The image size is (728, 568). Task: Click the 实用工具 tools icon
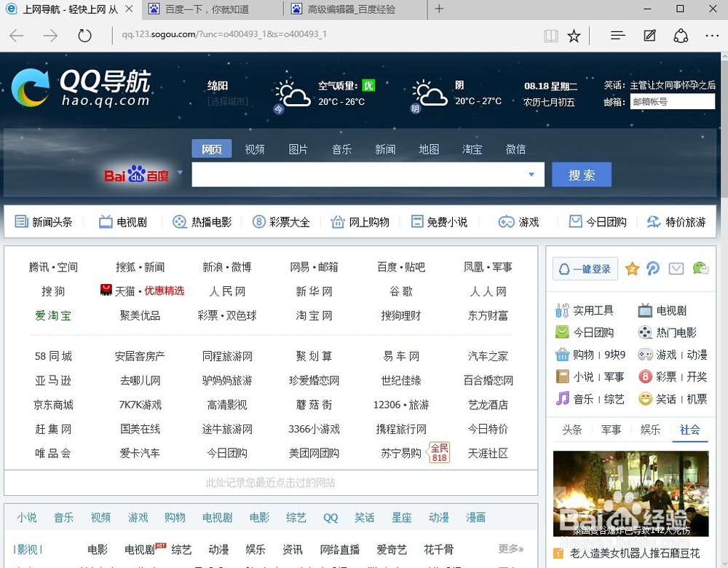562,309
